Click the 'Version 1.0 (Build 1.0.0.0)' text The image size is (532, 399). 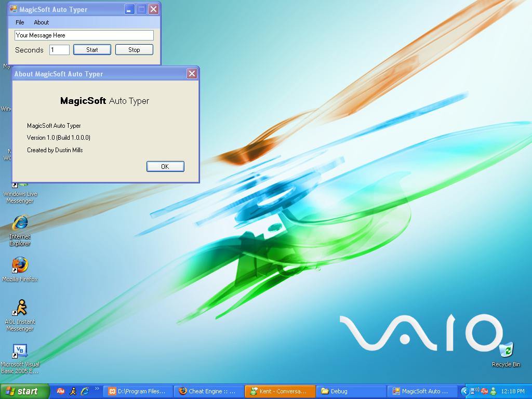[x=59, y=137]
